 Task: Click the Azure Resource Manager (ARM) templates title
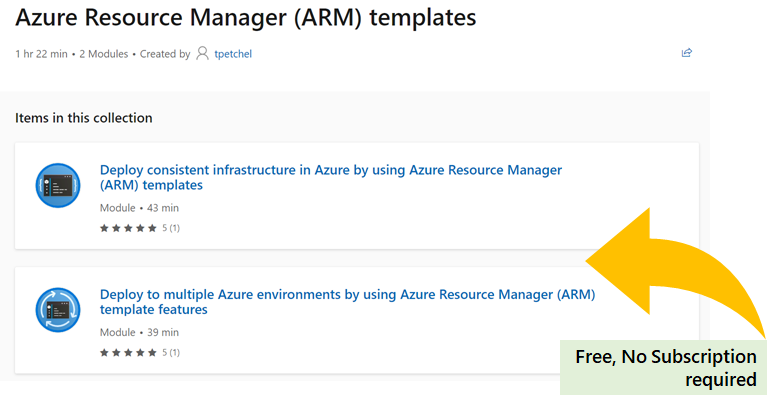coord(246,18)
